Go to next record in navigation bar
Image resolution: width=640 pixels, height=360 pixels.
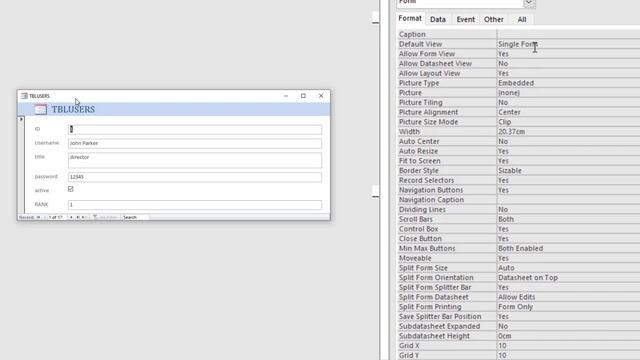[x=71, y=217]
